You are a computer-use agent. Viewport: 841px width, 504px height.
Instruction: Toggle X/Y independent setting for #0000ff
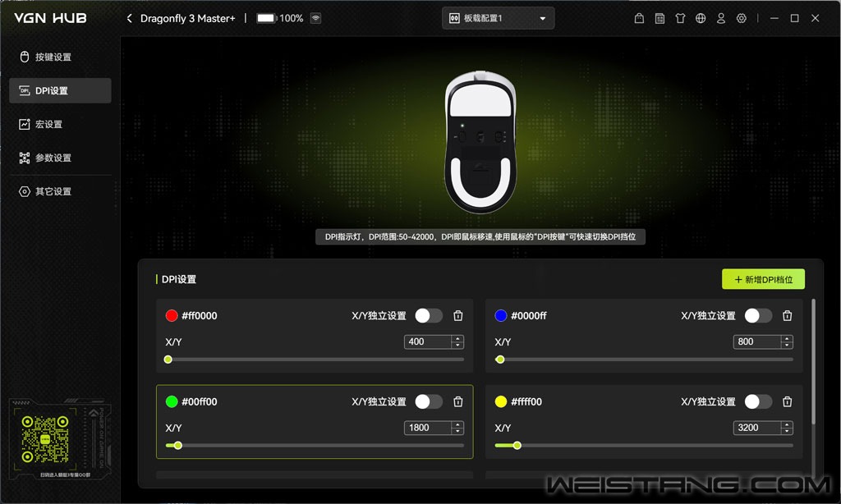[x=757, y=316]
